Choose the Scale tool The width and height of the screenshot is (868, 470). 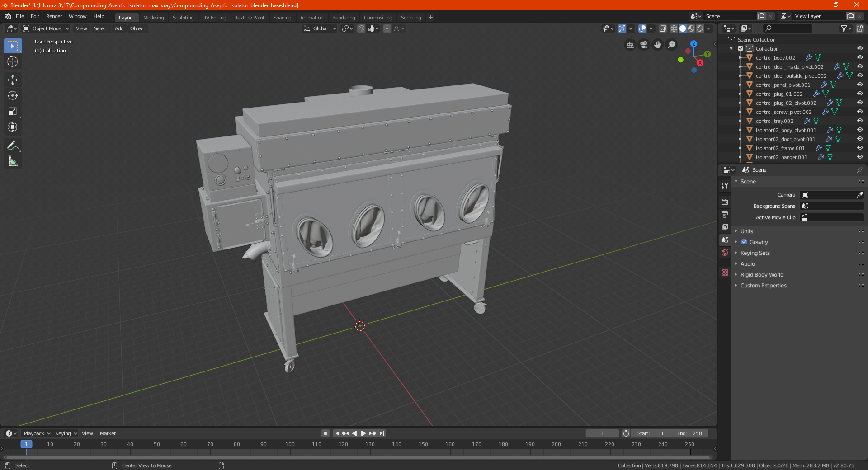point(13,112)
